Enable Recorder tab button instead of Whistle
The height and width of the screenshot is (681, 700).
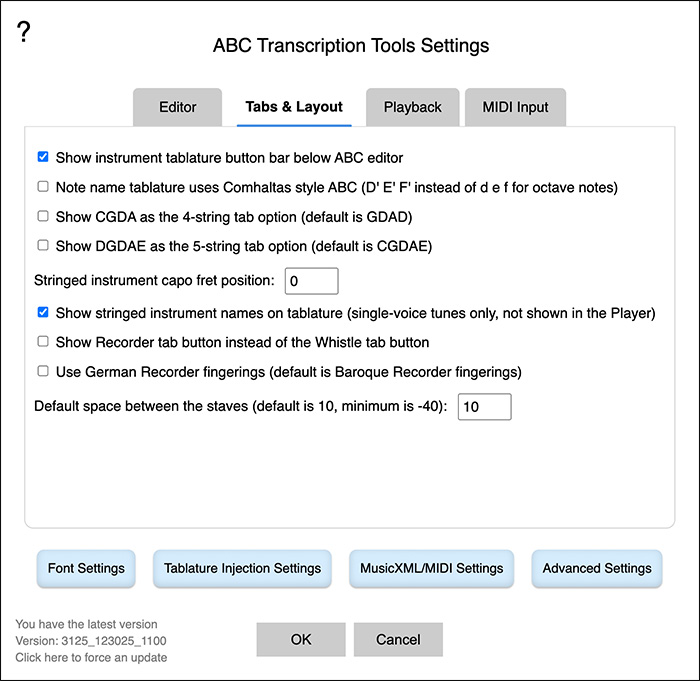(43, 342)
